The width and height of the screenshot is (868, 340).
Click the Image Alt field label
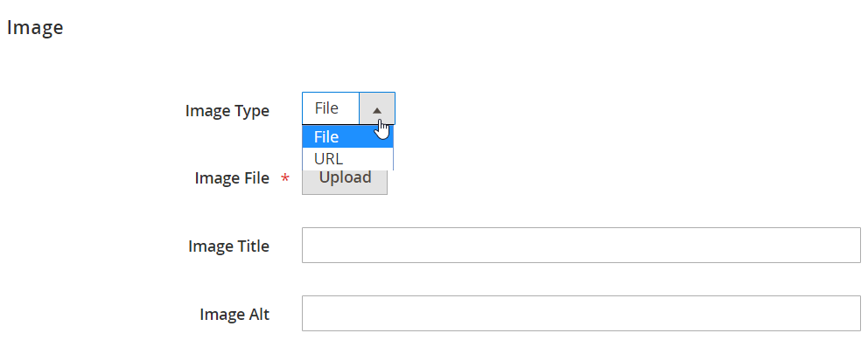coord(234,315)
